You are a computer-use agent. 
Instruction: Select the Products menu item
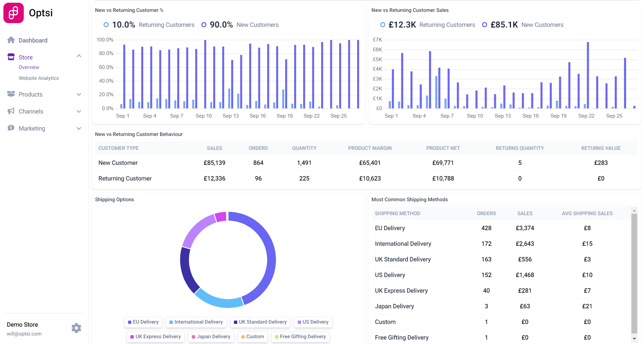click(31, 94)
